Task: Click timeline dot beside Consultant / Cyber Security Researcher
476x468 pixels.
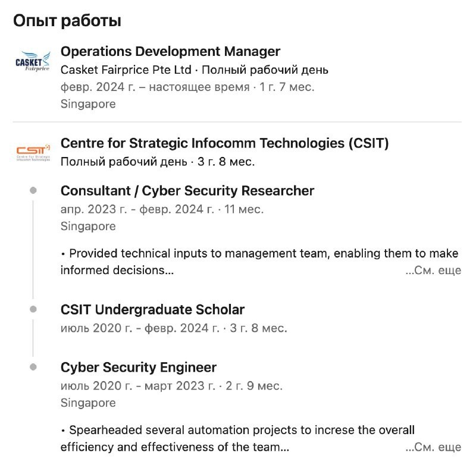Action: click(x=33, y=190)
